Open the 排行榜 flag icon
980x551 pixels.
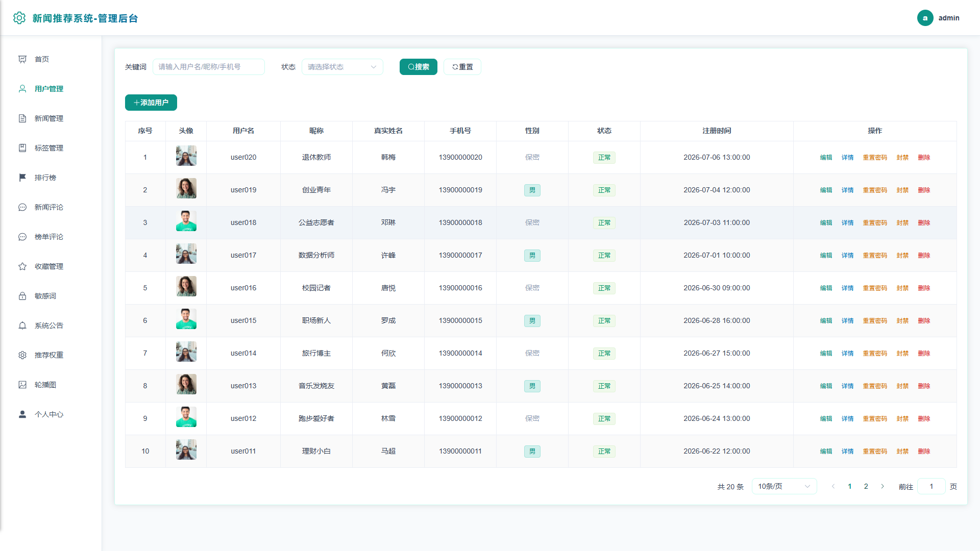pyautogui.click(x=22, y=178)
